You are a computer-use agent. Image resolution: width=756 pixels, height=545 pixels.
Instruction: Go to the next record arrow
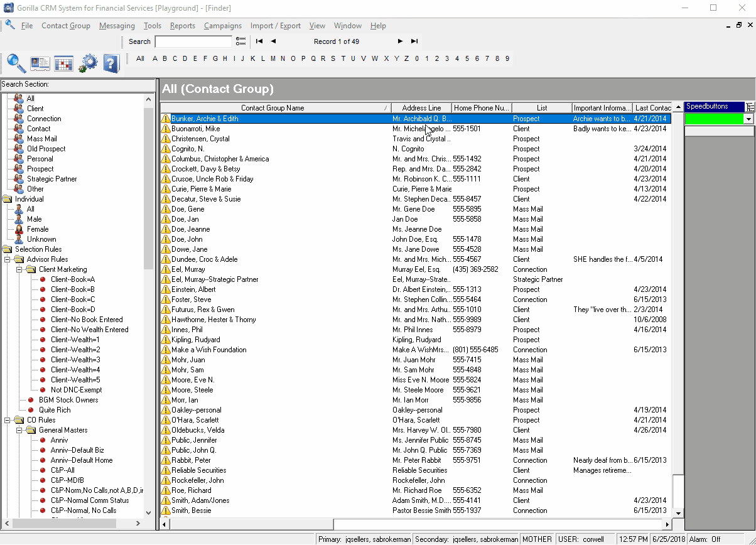coord(400,41)
